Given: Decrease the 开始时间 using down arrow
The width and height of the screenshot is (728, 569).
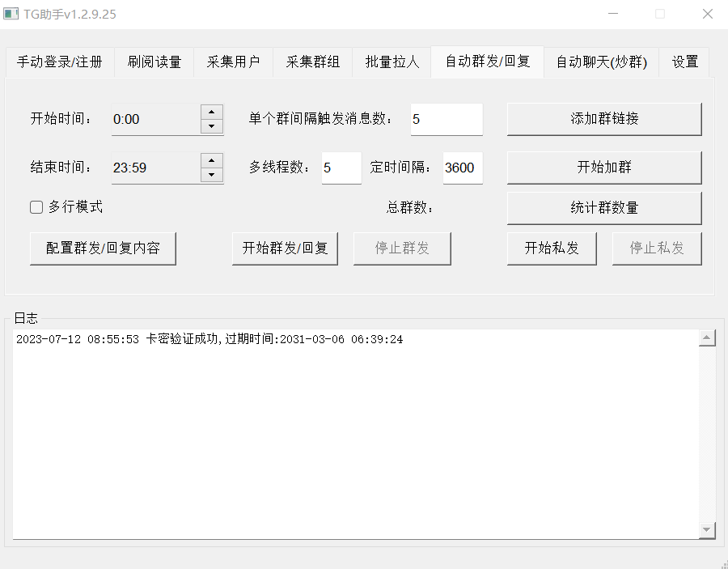Looking at the screenshot, I should click(x=211, y=126).
